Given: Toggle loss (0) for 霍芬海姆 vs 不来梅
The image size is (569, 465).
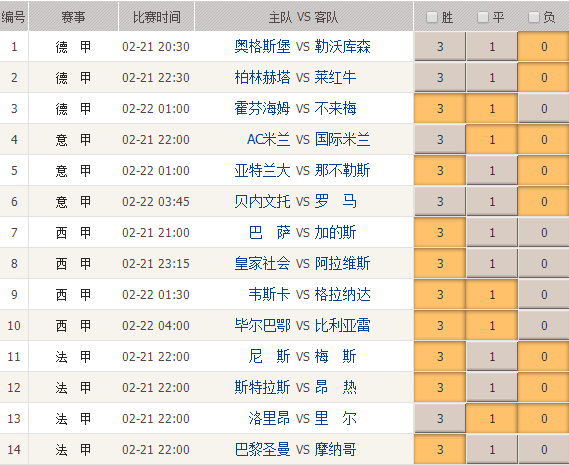Looking at the screenshot, I should click(x=544, y=109).
